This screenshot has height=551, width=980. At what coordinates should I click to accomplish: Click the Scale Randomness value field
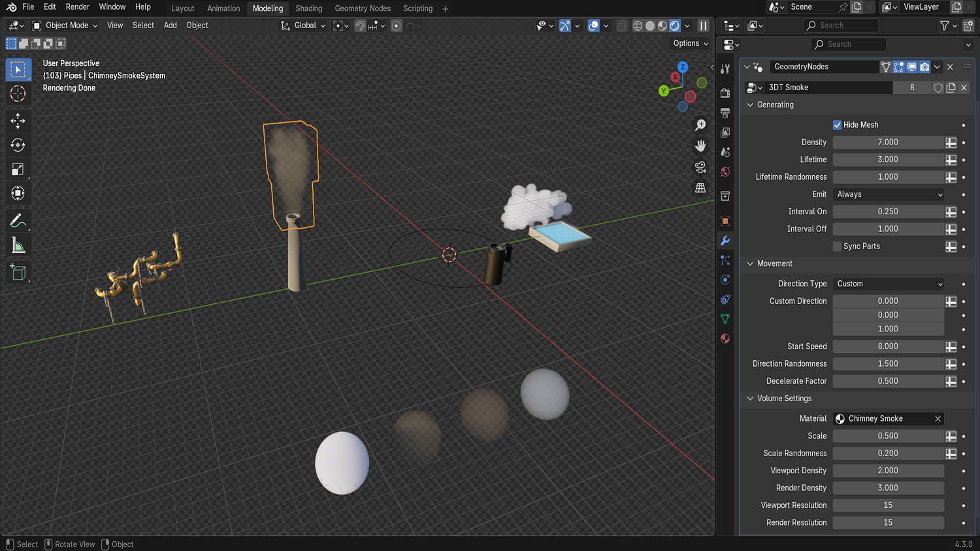click(x=888, y=453)
